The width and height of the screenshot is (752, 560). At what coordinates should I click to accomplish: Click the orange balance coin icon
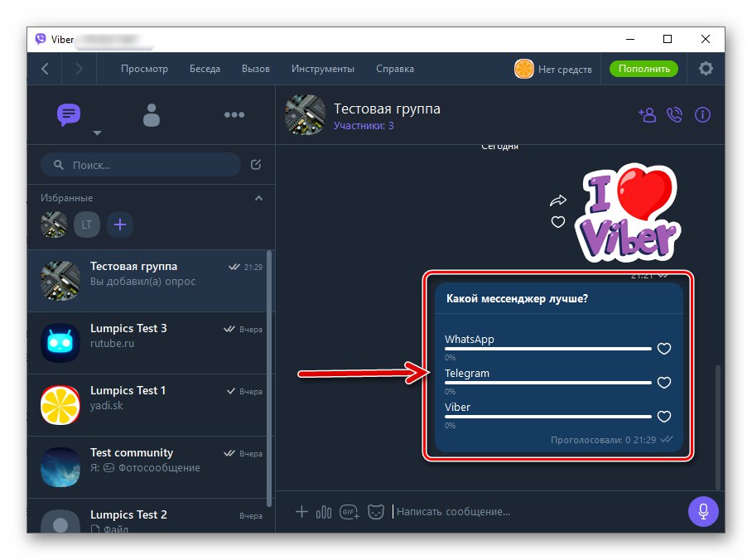pos(523,69)
